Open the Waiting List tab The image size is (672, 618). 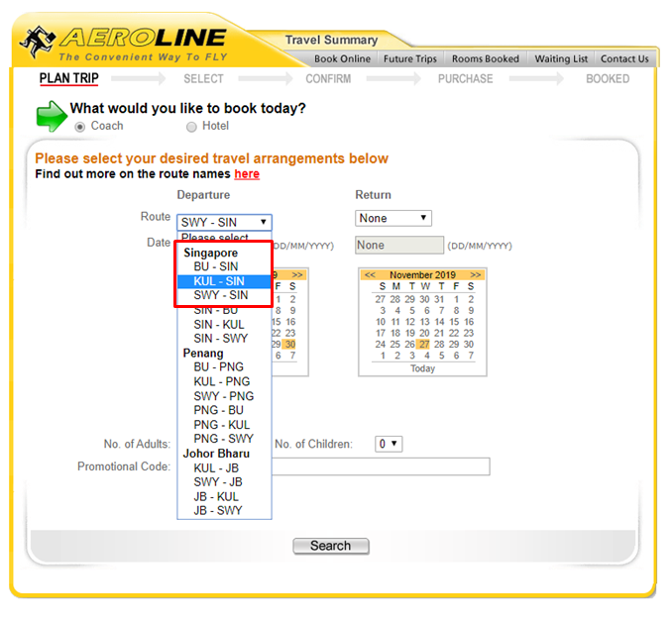click(x=561, y=58)
